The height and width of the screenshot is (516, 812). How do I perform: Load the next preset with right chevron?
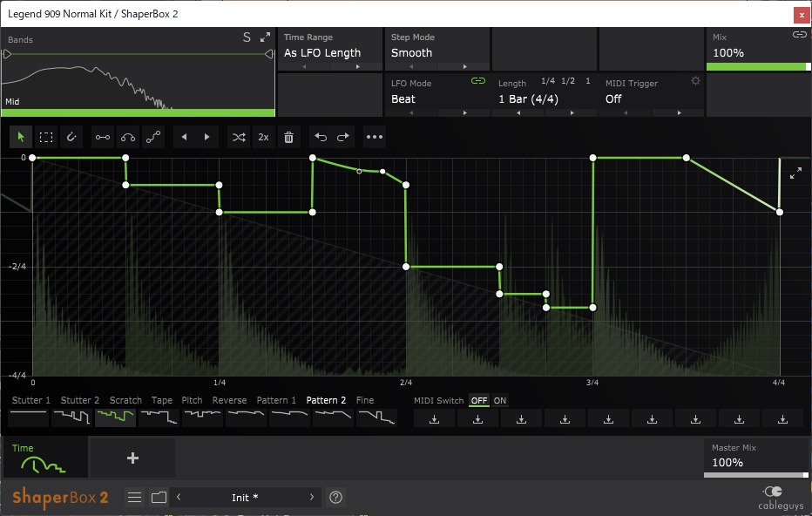pos(312,498)
